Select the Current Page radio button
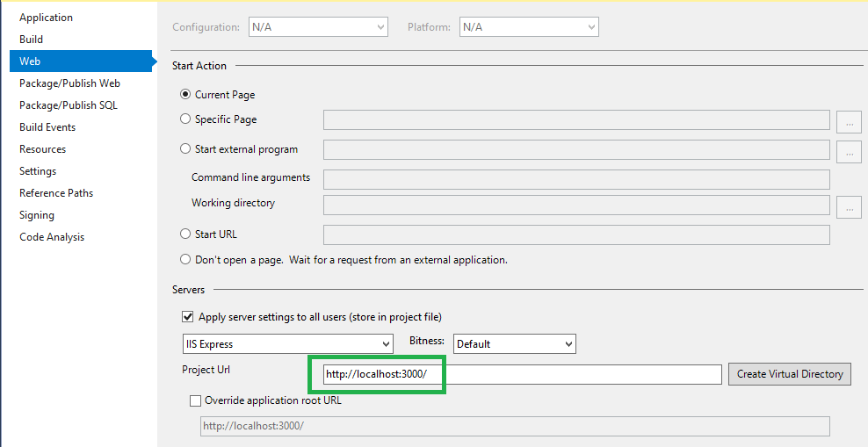 pyautogui.click(x=185, y=95)
